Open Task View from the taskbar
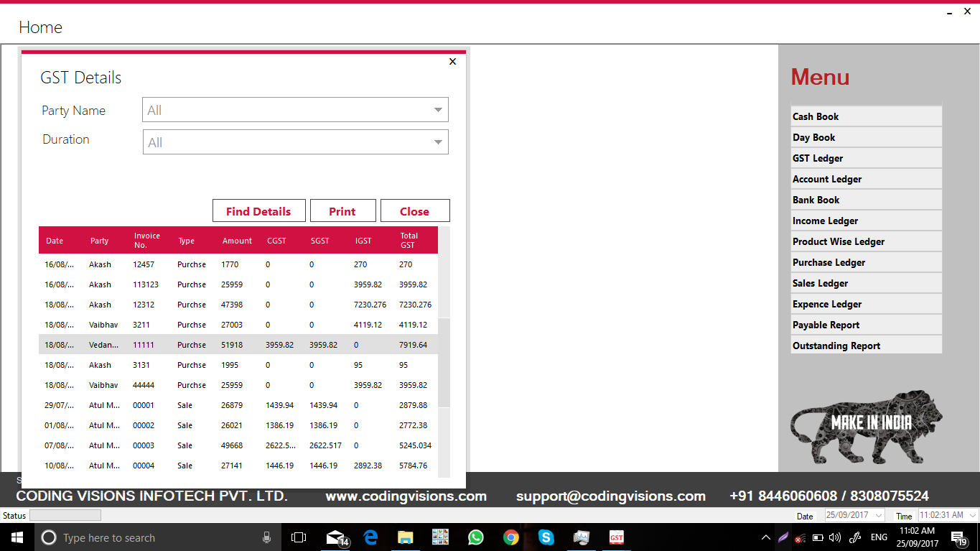This screenshot has width=980, height=551. click(x=299, y=537)
